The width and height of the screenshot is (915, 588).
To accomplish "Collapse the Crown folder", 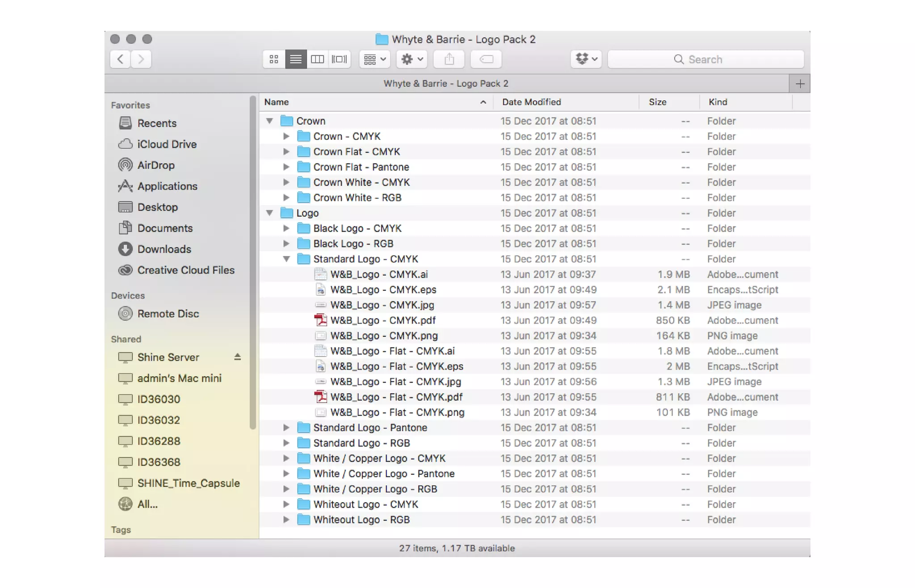I will (x=269, y=121).
